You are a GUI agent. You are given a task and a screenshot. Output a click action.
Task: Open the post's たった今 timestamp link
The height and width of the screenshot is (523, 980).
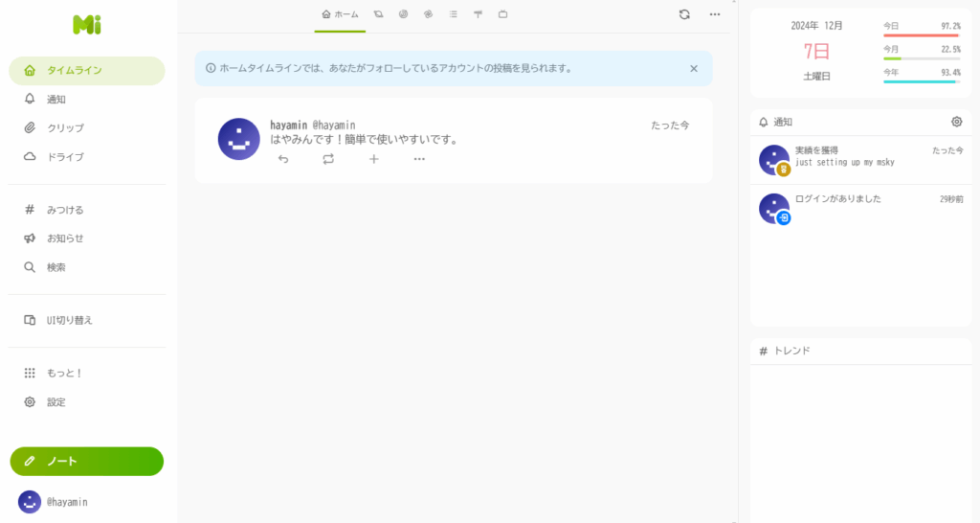(x=670, y=125)
